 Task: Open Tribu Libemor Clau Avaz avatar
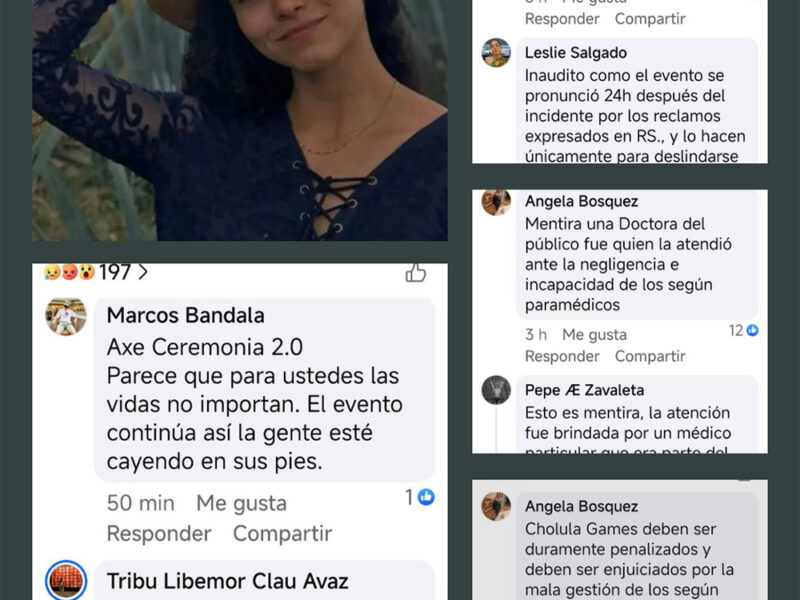tap(66, 580)
